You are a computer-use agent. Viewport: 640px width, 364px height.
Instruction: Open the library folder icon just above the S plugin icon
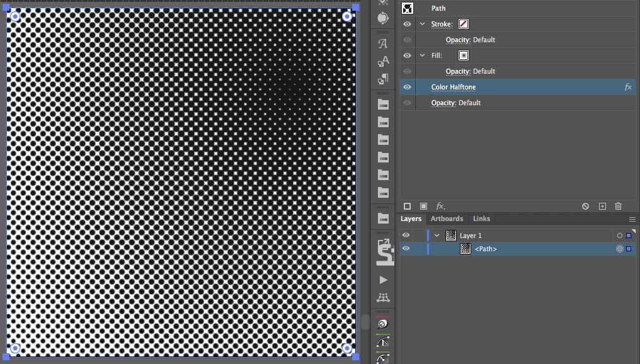pyautogui.click(x=383, y=219)
